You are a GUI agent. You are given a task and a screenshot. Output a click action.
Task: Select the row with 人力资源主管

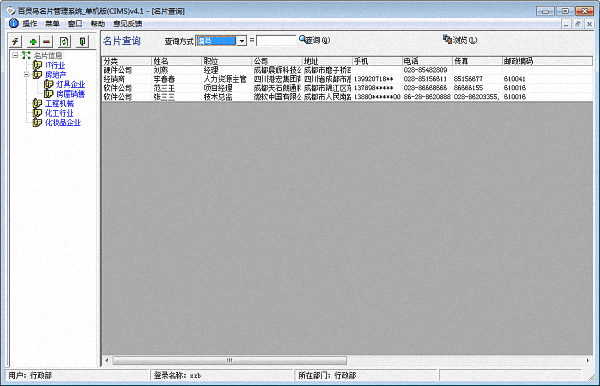coord(347,79)
